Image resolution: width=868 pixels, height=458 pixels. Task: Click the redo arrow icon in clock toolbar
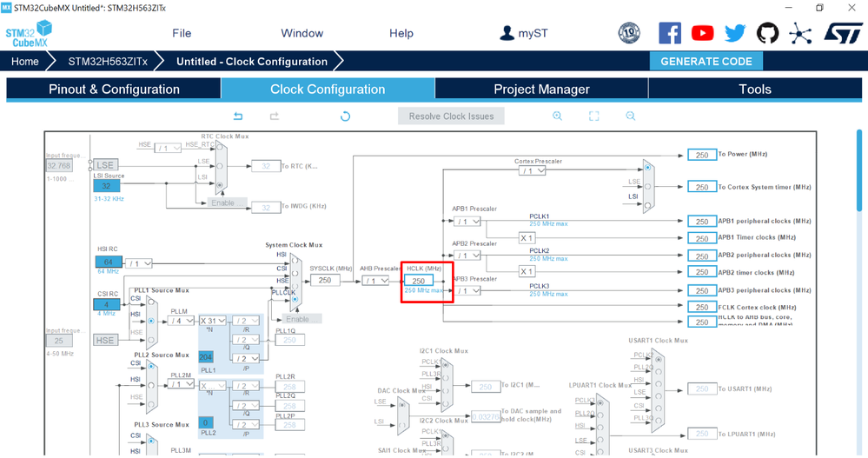274,116
